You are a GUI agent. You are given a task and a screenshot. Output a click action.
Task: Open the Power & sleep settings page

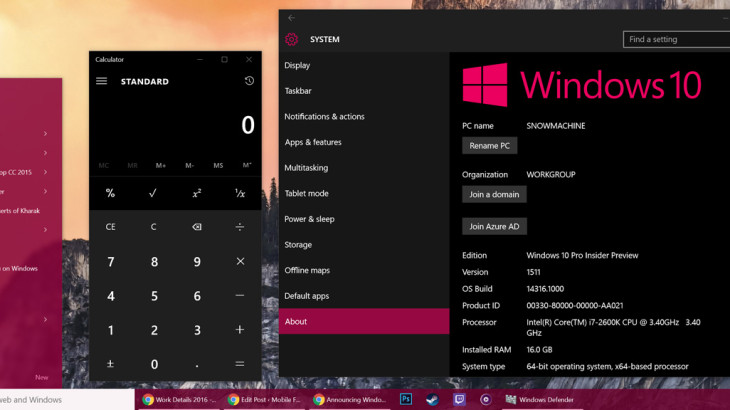tap(309, 219)
